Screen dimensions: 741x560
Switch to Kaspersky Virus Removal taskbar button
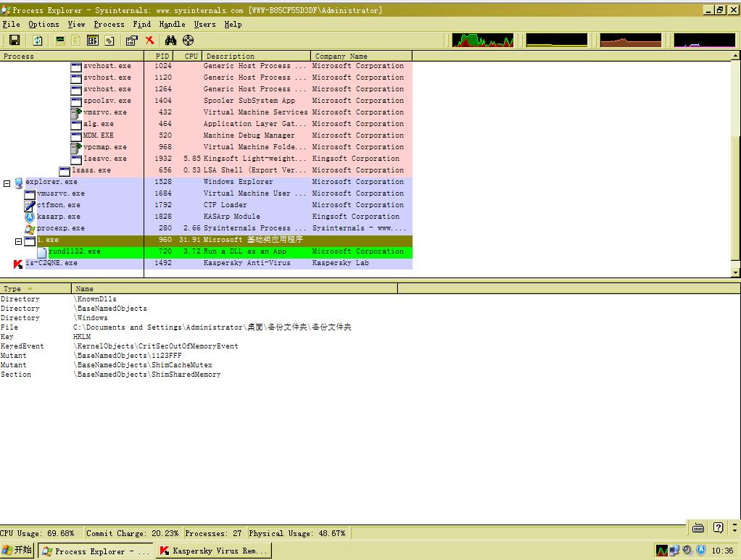coord(213,551)
